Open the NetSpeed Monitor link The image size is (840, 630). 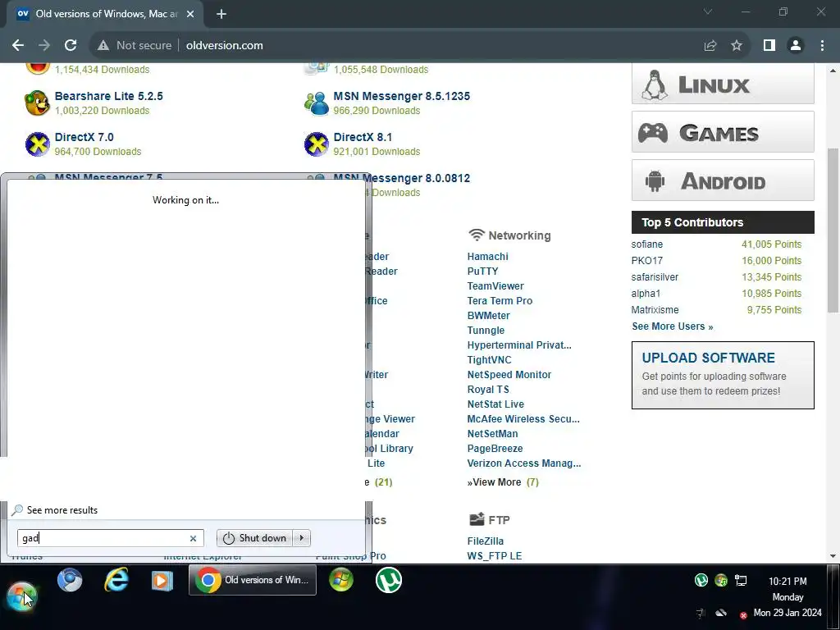click(509, 374)
